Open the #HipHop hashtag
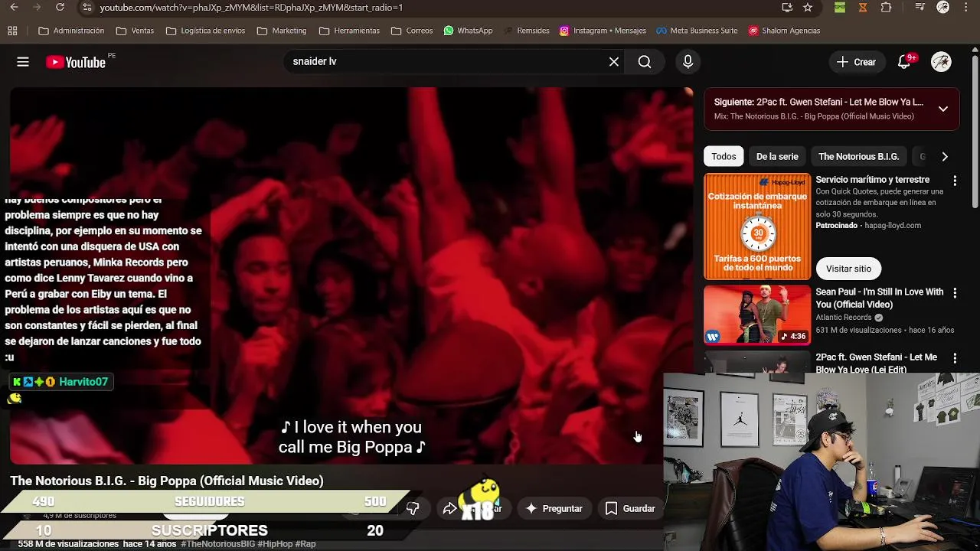The width and height of the screenshot is (980, 551). pos(275,544)
